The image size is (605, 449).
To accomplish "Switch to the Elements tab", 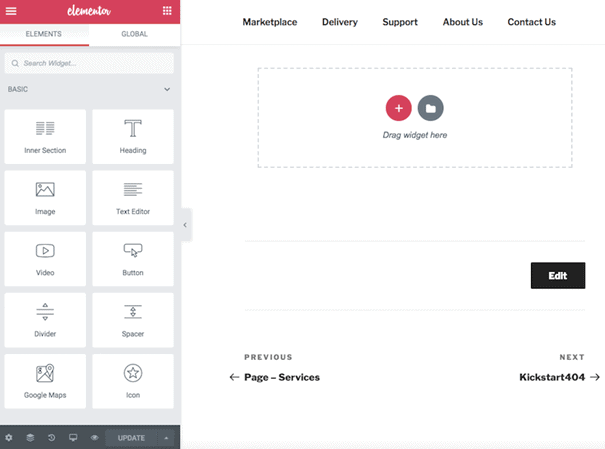I will pos(44,34).
